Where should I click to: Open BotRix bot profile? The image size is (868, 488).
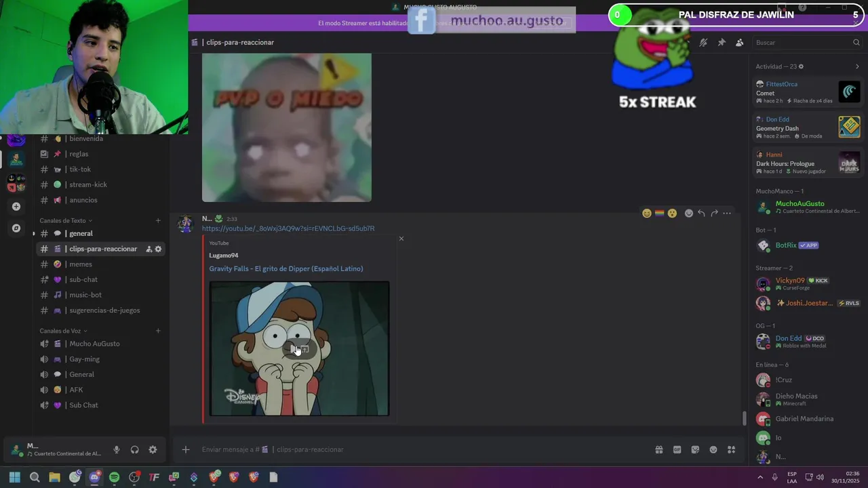point(808,245)
